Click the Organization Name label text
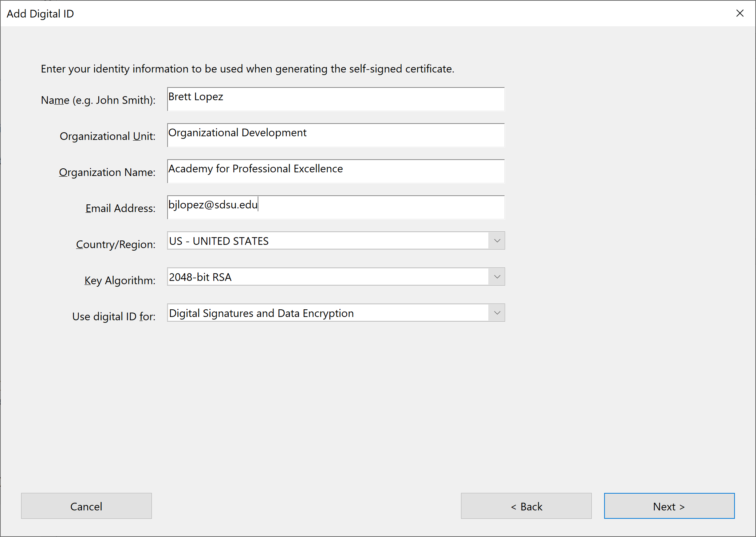 point(107,172)
